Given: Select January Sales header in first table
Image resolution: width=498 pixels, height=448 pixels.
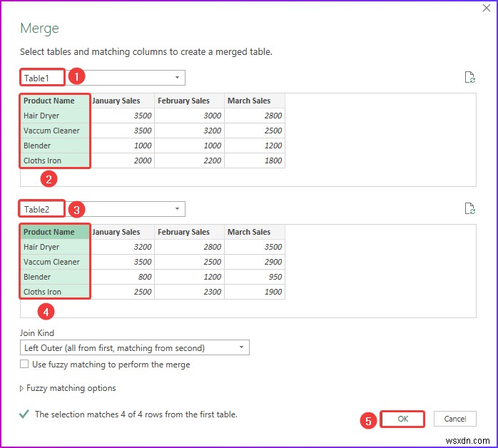Looking at the screenshot, I should [116, 101].
